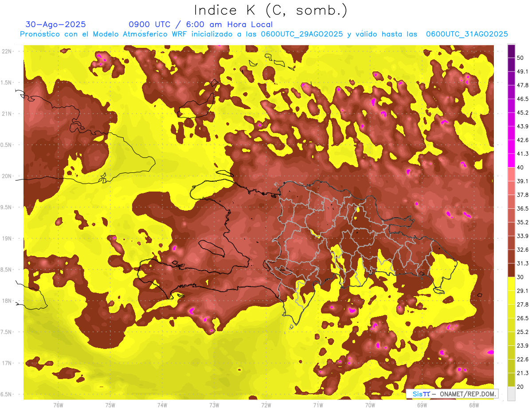
Task: Pick the gray swatch below the 20 mark
Action: tap(512, 394)
